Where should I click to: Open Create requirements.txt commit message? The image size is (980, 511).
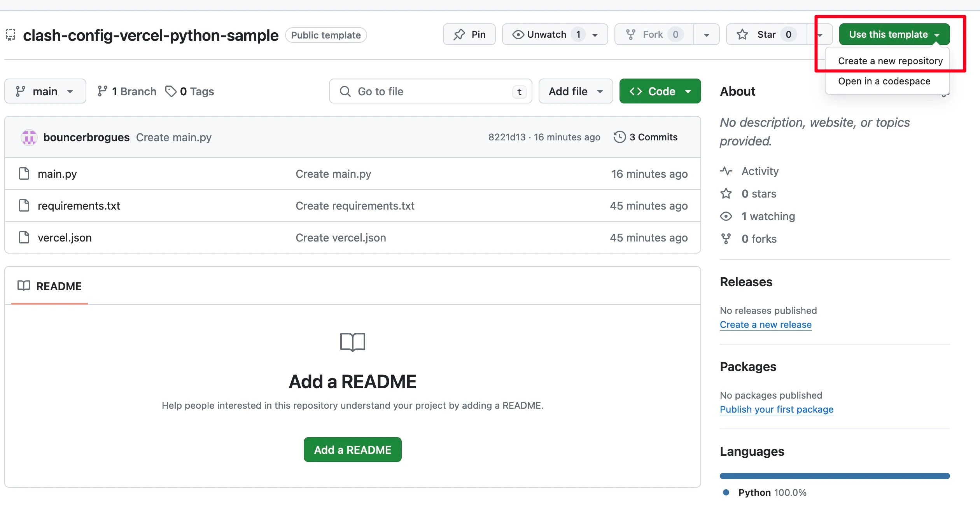[x=355, y=206]
